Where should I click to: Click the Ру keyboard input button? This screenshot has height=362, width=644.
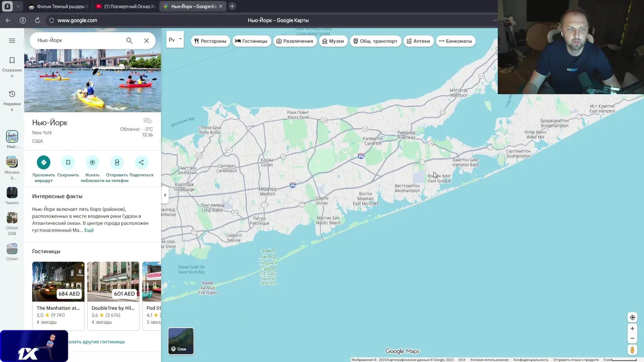coord(172,40)
